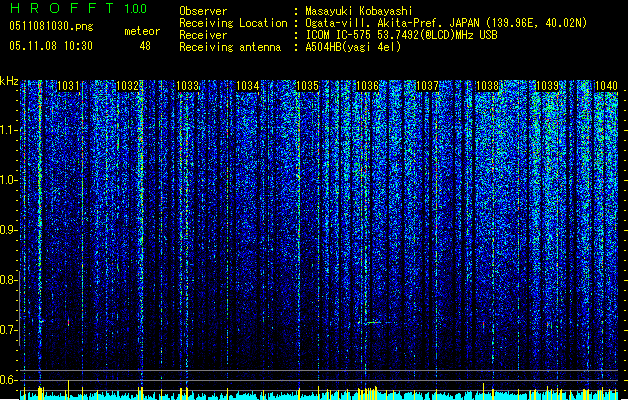Viewport: 629px width, 400px height.
Task: Click the 0.8 kHz axis tick label
Action: 9,280
